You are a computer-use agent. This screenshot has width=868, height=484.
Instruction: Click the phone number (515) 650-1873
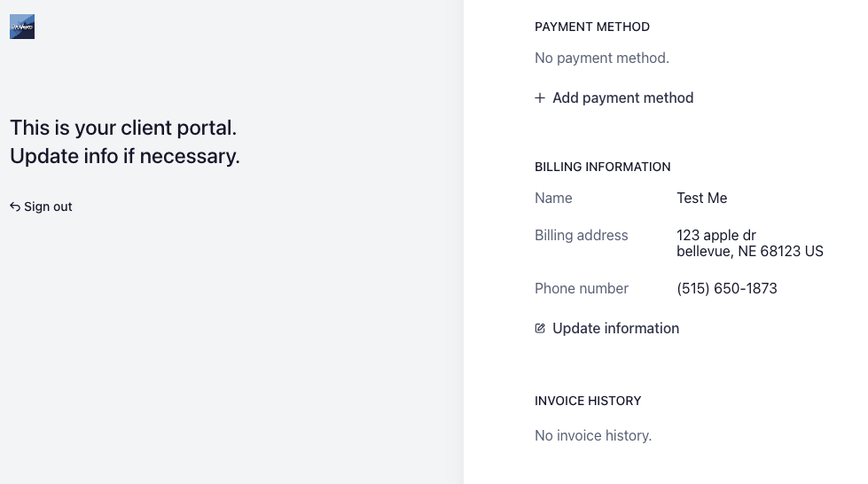click(727, 288)
